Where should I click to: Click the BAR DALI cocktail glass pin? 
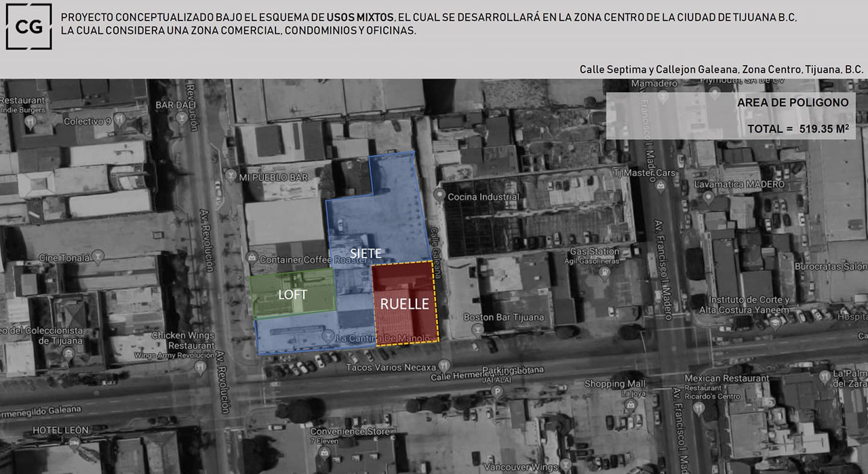[181, 118]
